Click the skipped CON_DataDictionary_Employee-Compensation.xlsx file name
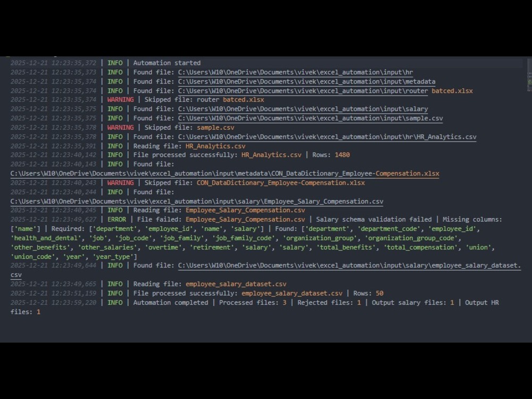 (280, 183)
